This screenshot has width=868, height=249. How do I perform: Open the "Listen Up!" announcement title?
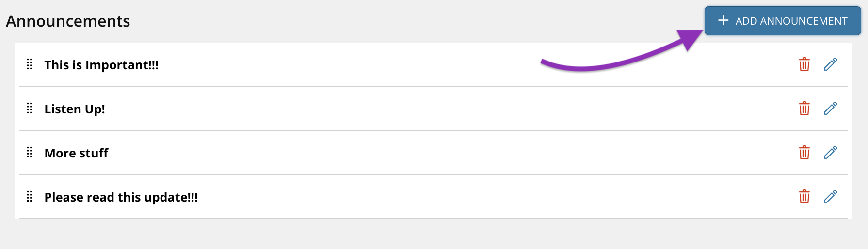click(x=75, y=109)
